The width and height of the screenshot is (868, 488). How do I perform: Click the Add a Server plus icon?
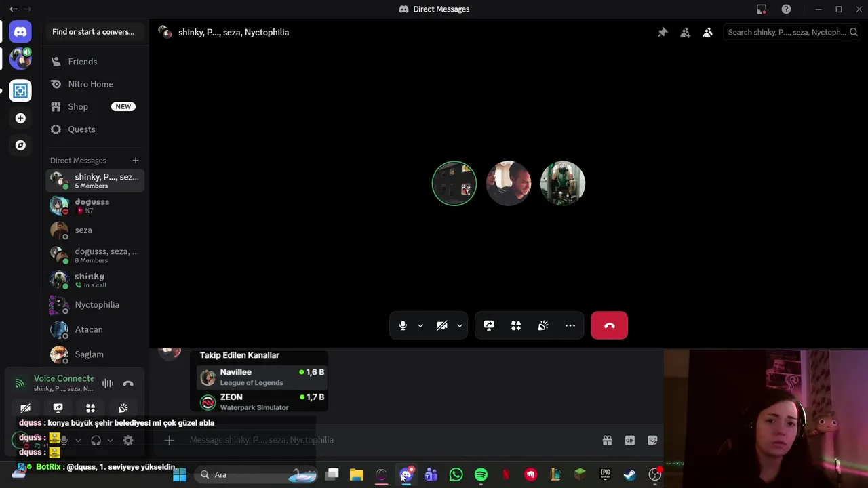point(20,118)
